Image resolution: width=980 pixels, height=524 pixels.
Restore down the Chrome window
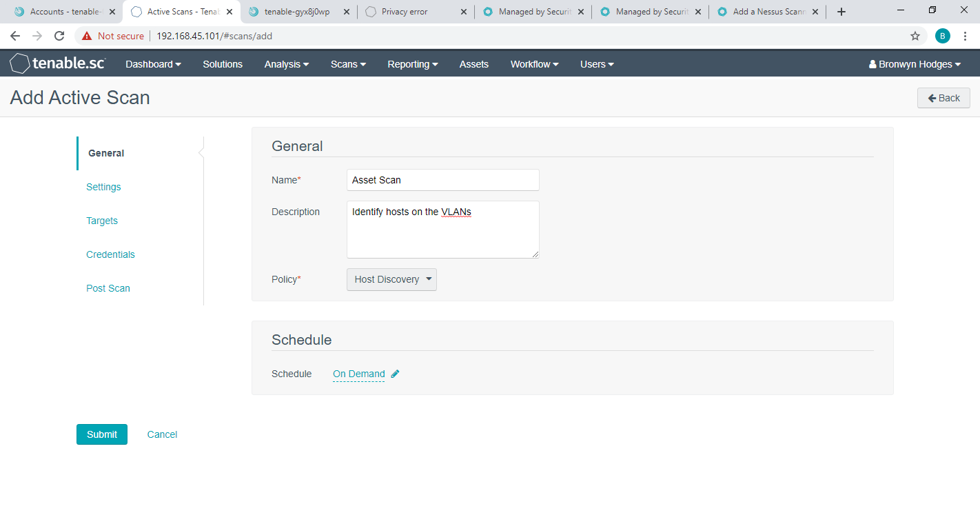click(x=932, y=10)
